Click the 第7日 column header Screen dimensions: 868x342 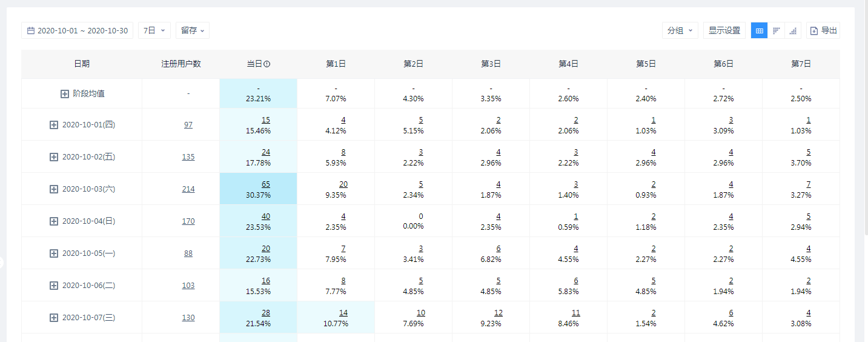point(801,64)
